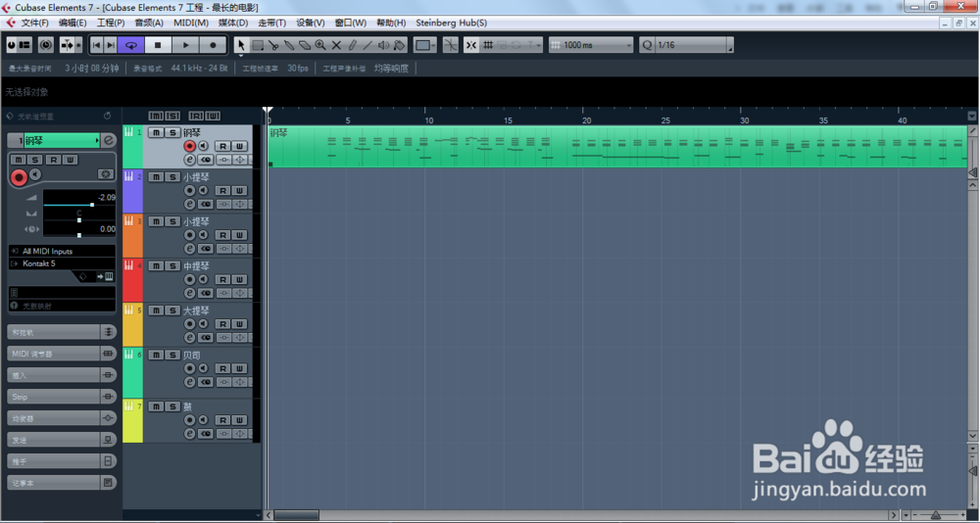This screenshot has width=980, height=523.
Task: Click Go to next marker button
Action: (110, 45)
